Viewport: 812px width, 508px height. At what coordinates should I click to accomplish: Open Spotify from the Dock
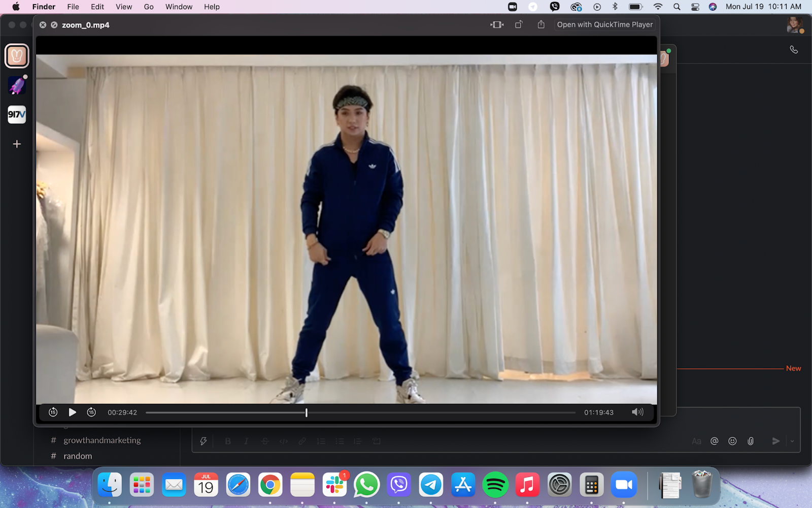[495, 485]
